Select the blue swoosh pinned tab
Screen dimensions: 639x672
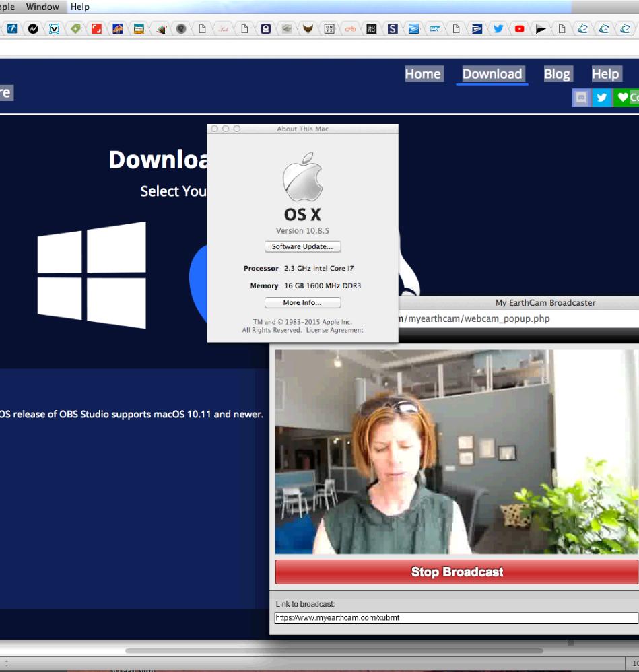(x=413, y=29)
